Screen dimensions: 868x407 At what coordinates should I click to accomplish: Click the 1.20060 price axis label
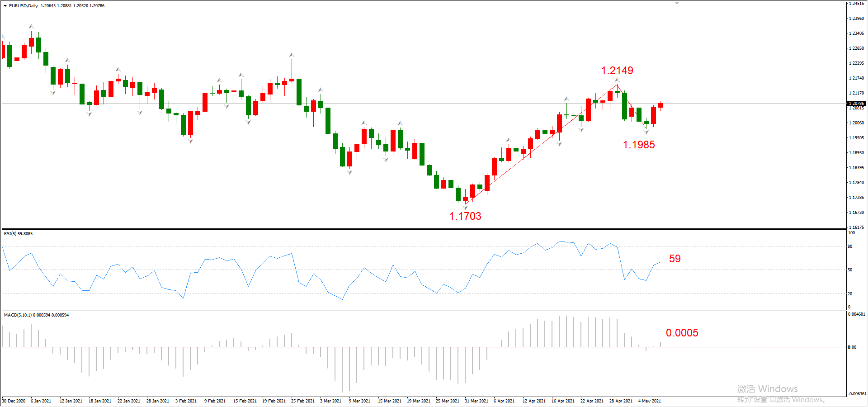[856, 123]
